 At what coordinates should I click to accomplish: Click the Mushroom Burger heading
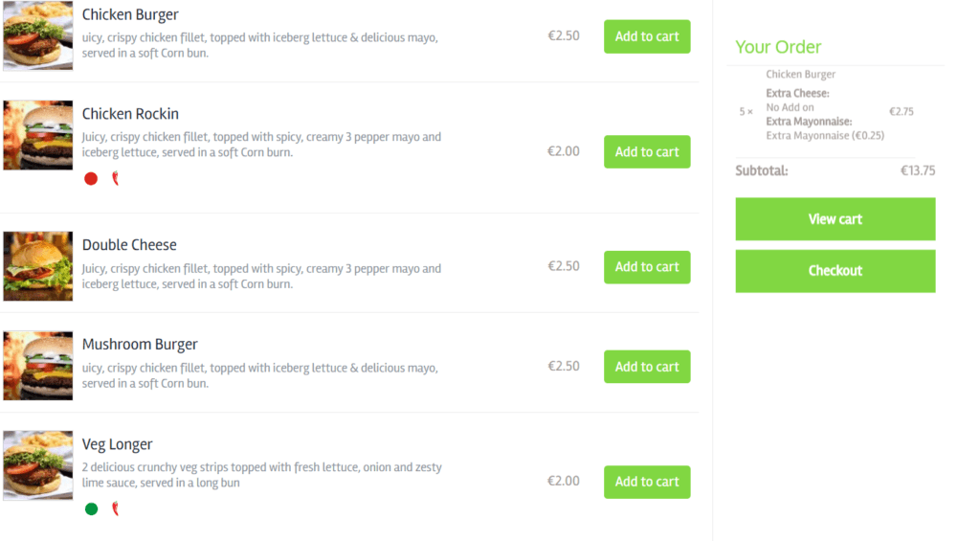coord(140,345)
